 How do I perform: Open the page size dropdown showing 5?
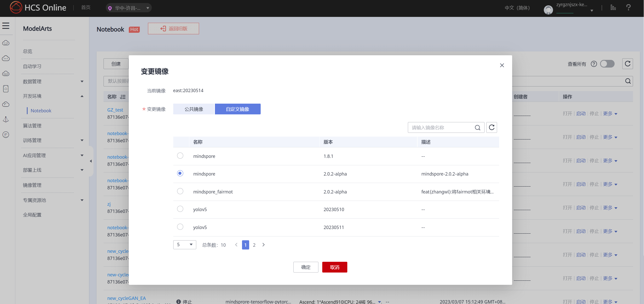pos(185,245)
